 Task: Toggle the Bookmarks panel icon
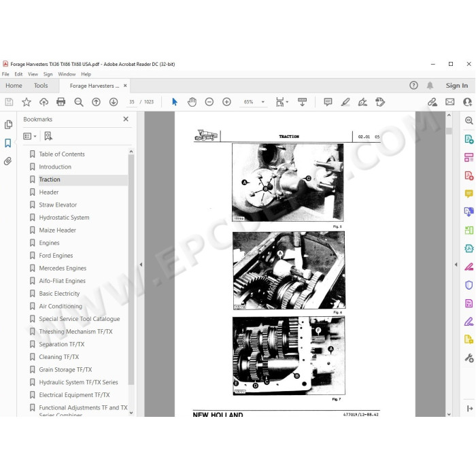(x=8, y=143)
